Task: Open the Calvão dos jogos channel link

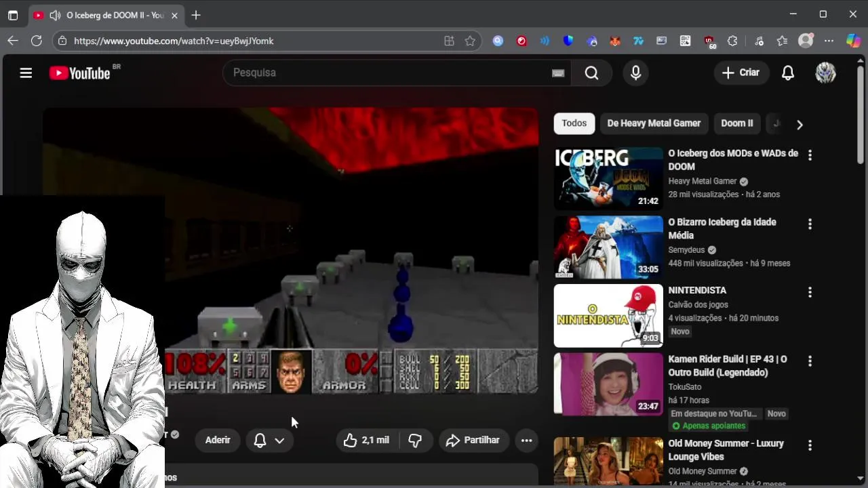Action: point(698,305)
